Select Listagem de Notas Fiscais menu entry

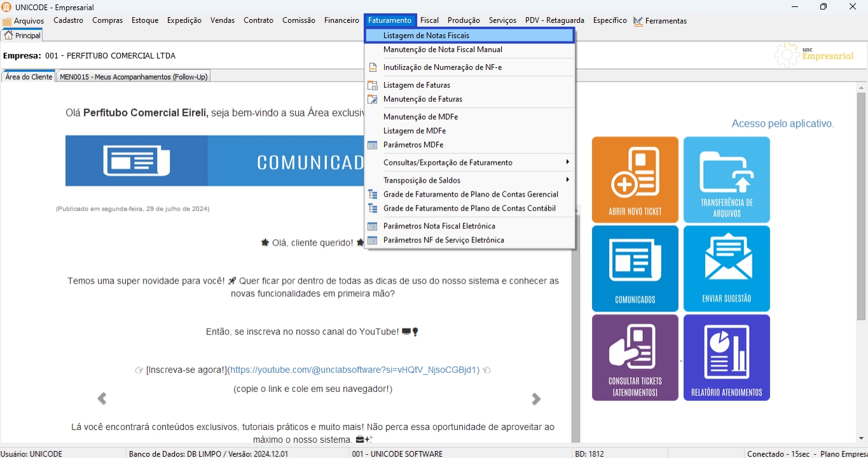click(426, 36)
